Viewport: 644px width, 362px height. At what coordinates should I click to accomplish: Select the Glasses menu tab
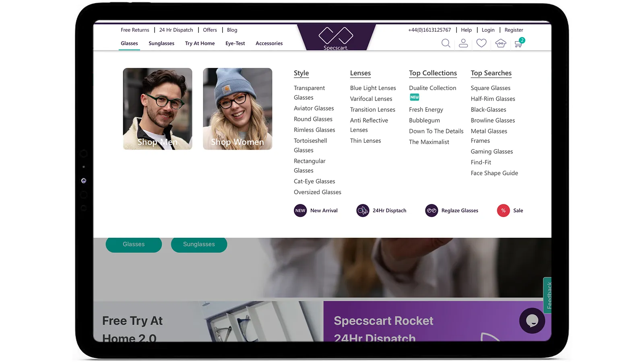(129, 43)
